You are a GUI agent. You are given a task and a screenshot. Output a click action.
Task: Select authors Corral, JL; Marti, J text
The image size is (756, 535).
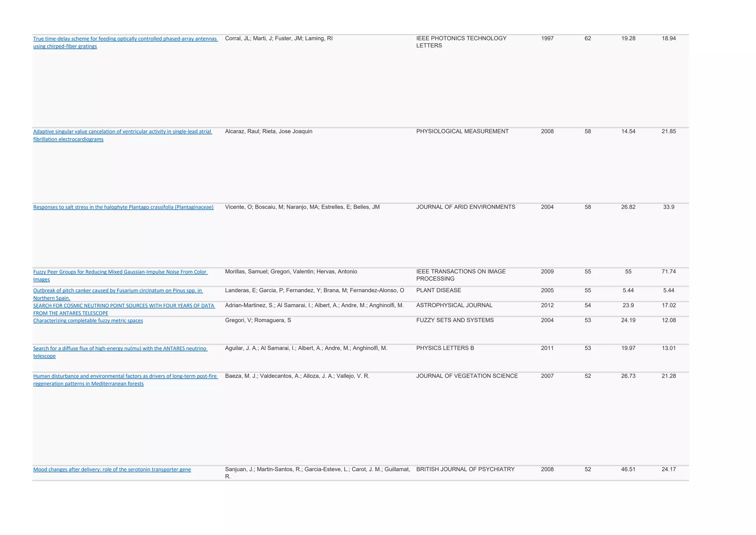tap(279, 38)
